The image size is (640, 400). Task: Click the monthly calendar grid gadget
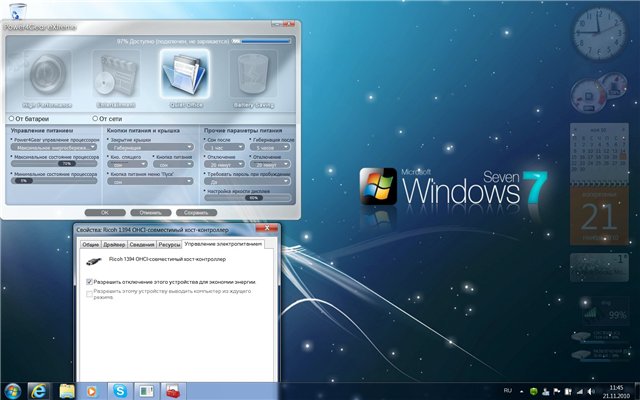pyautogui.click(x=599, y=154)
